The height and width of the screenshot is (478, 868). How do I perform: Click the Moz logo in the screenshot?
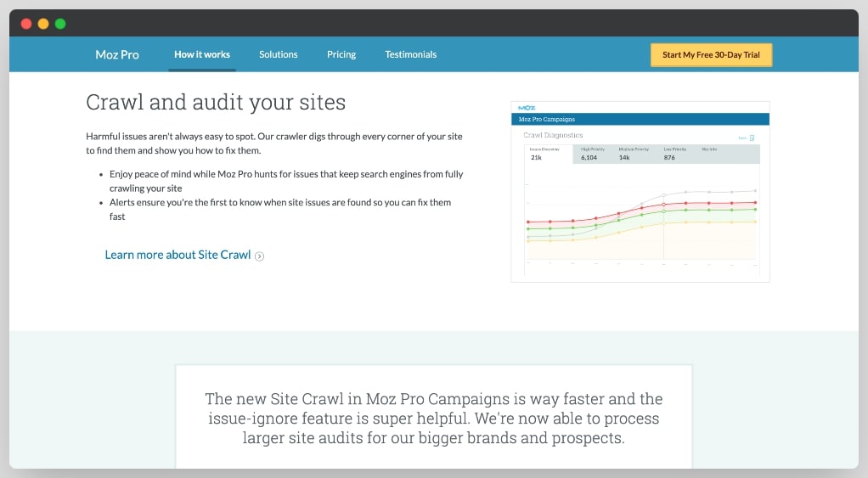click(527, 107)
